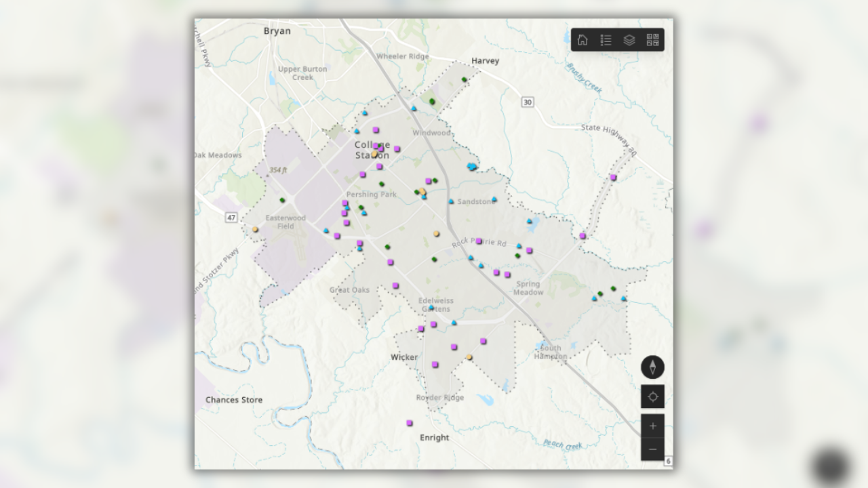The image size is (868, 488).
Task: Reset map orientation with the compass
Action: [652, 367]
